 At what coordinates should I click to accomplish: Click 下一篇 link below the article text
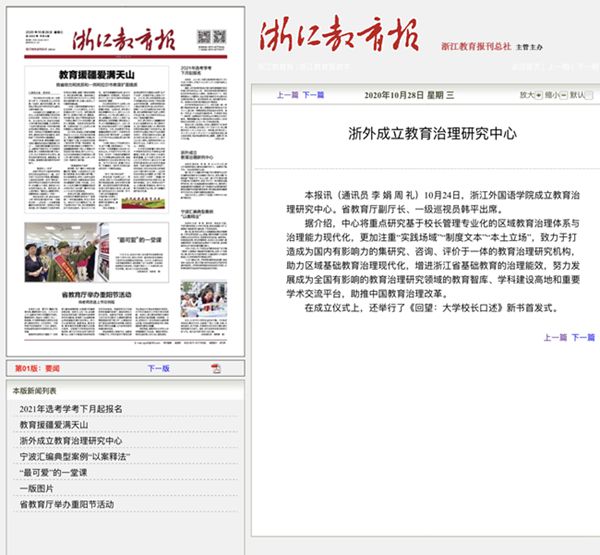pyautogui.click(x=584, y=338)
